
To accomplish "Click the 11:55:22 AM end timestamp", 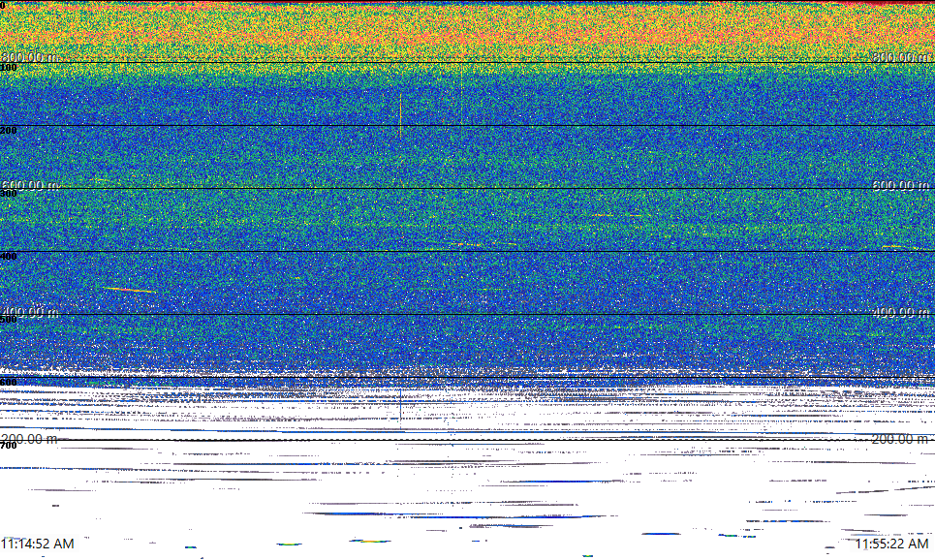I will click(891, 544).
